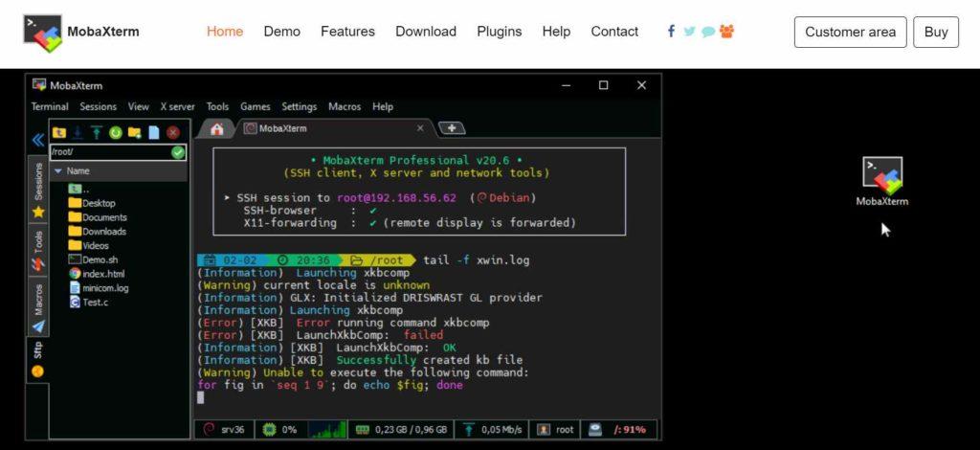Click the CPU usage chip icon

click(269, 429)
